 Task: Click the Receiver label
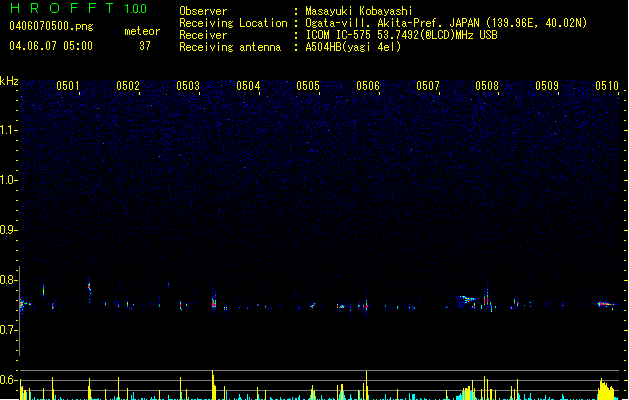203,35
